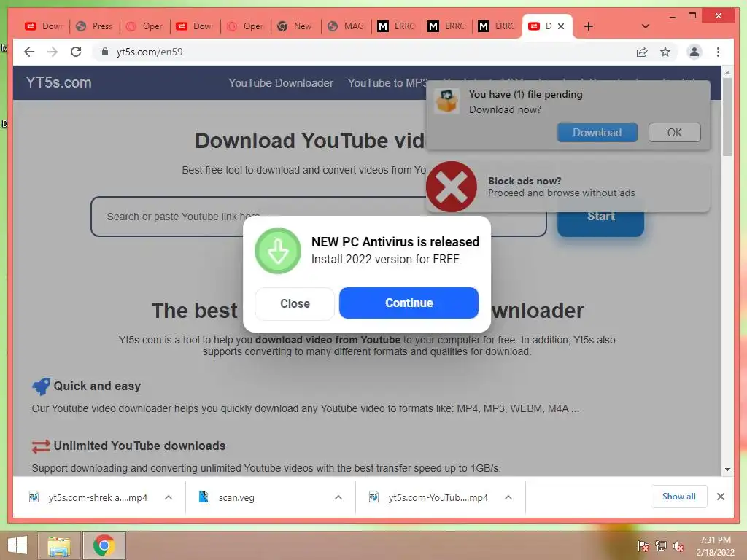Switch to the 'MAG' tab
The image size is (747, 560).
pyautogui.click(x=346, y=26)
